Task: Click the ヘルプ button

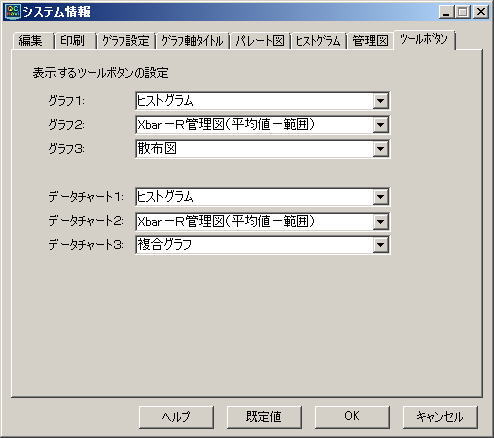Action: pyautogui.click(x=176, y=417)
